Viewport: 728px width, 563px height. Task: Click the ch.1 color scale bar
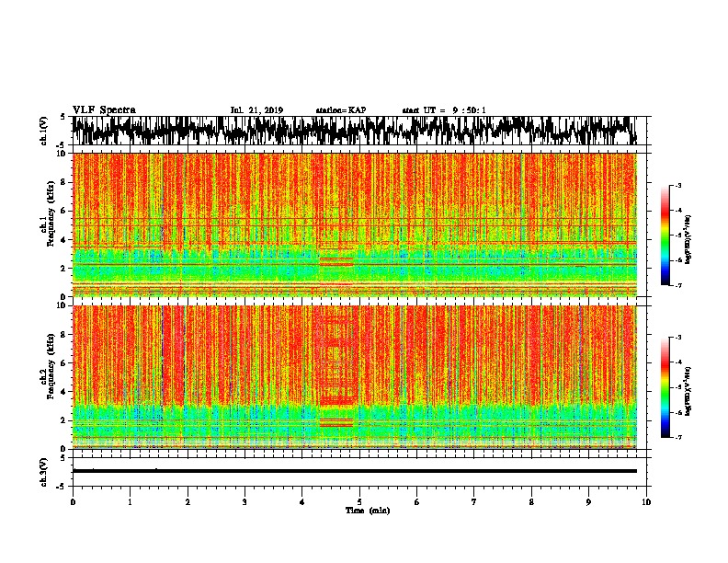pos(665,236)
